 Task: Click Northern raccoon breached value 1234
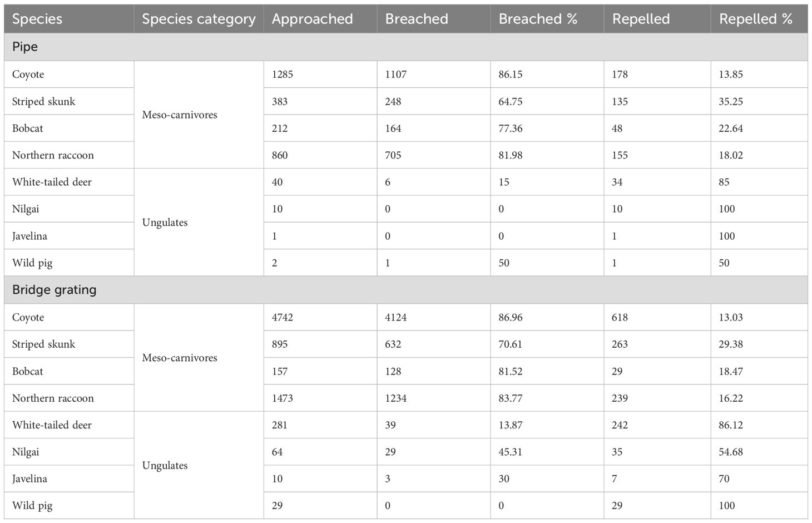396,398
